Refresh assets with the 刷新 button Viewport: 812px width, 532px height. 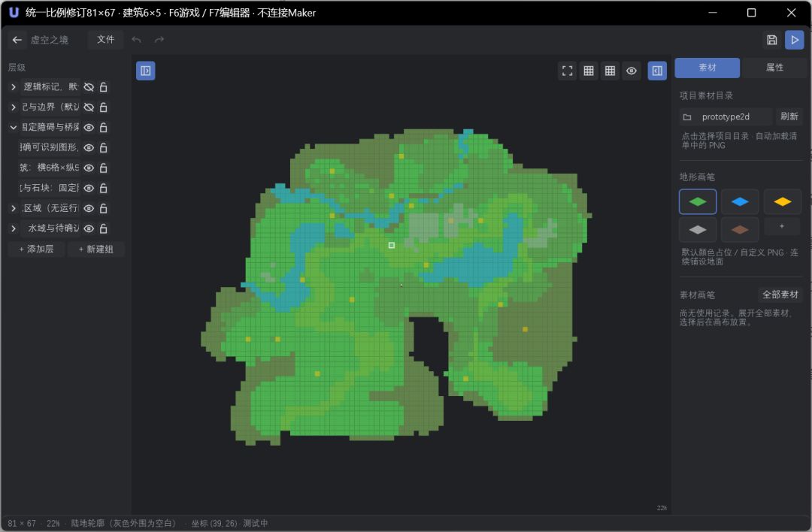pos(789,116)
